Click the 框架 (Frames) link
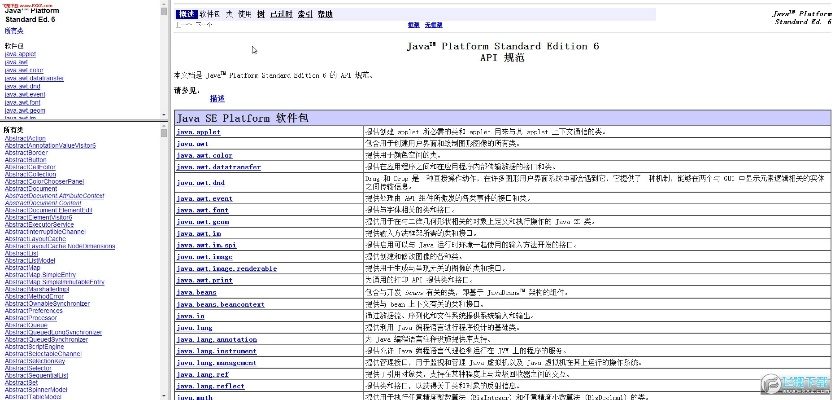This screenshot has height=400, width=835. click(413, 25)
